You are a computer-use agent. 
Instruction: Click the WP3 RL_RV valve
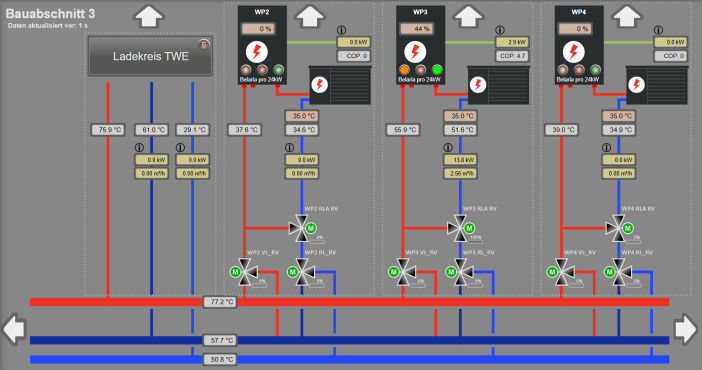(460, 271)
